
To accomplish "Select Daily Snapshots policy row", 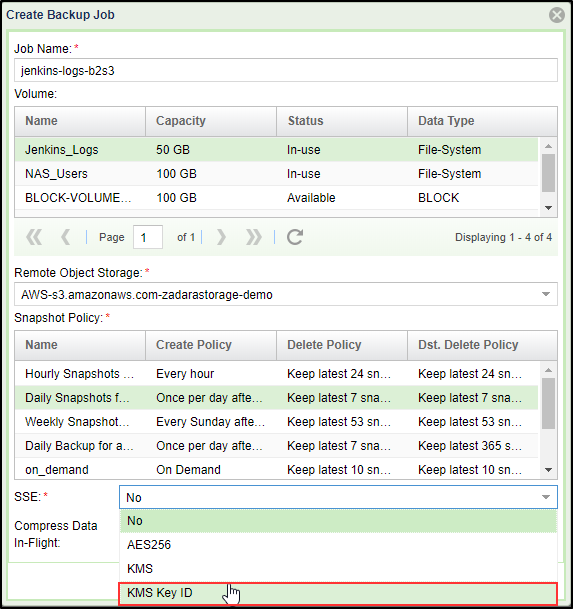I will point(276,398).
